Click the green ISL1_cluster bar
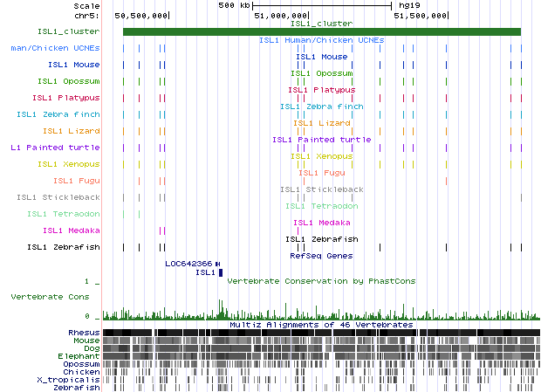Image resolution: width=541 pixels, height=392 pixels. [321, 31]
